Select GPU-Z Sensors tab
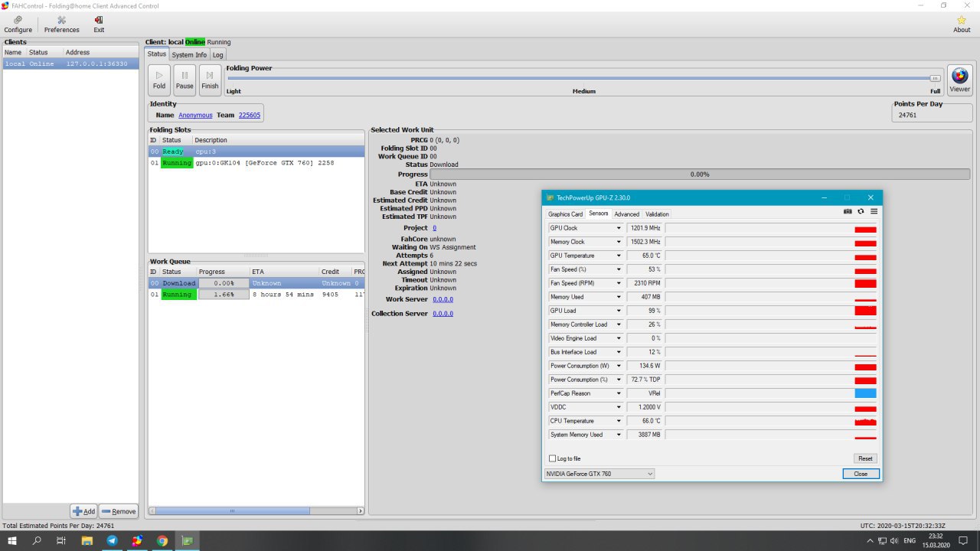980x551 pixels. pyautogui.click(x=599, y=214)
